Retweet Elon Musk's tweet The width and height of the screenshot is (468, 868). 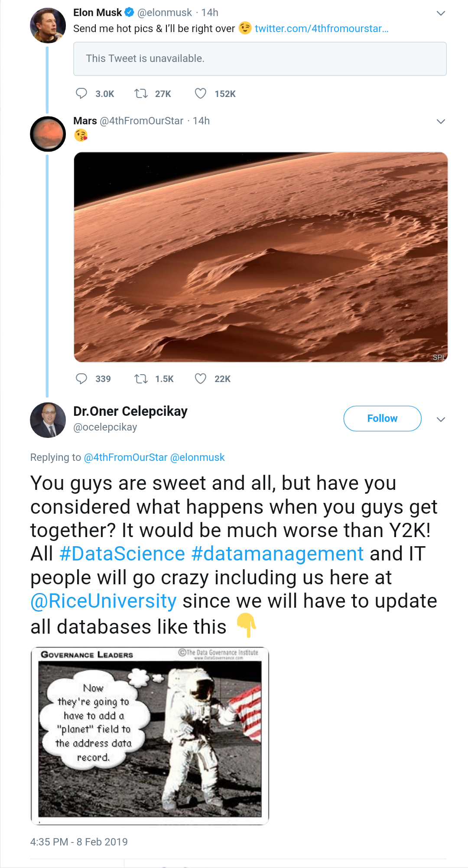pyautogui.click(x=141, y=94)
